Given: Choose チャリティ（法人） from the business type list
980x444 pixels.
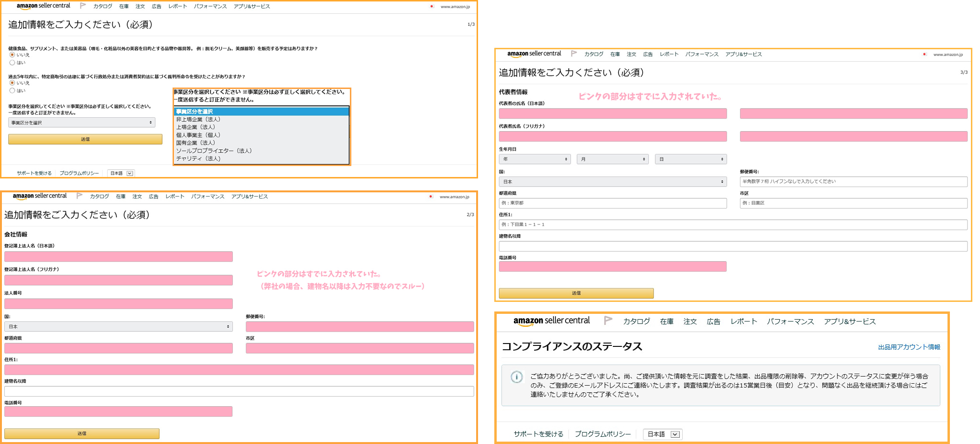Looking at the screenshot, I should (x=261, y=158).
